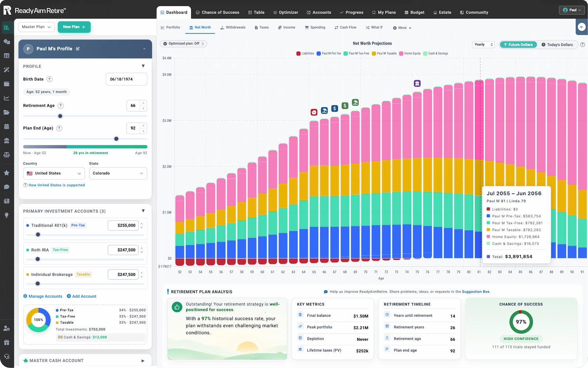
Task: Click the Traditional 401(k) balance slider handle
Action: point(38,234)
